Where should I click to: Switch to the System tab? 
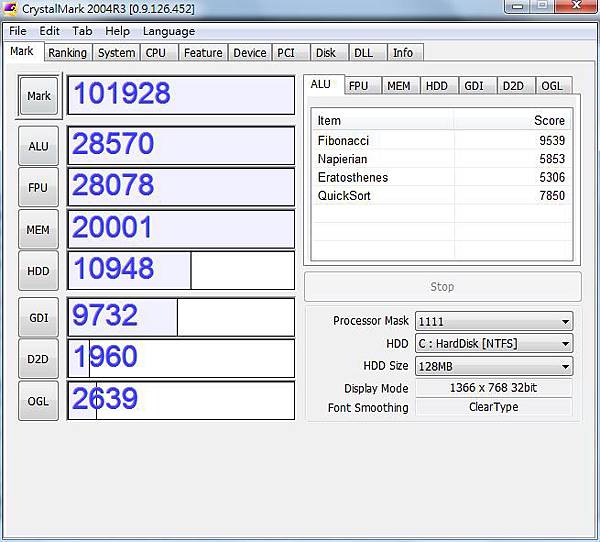tap(116, 53)
